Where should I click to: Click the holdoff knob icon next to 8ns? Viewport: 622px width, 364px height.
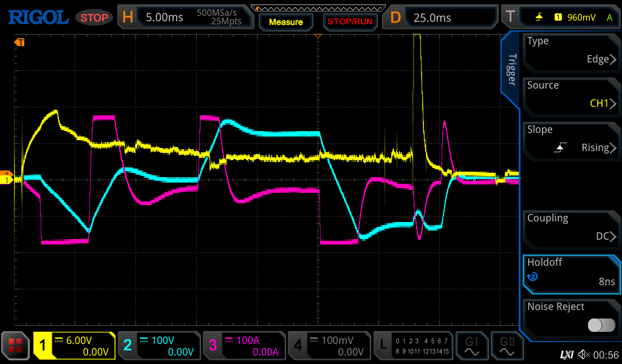[x=533, y=277]
